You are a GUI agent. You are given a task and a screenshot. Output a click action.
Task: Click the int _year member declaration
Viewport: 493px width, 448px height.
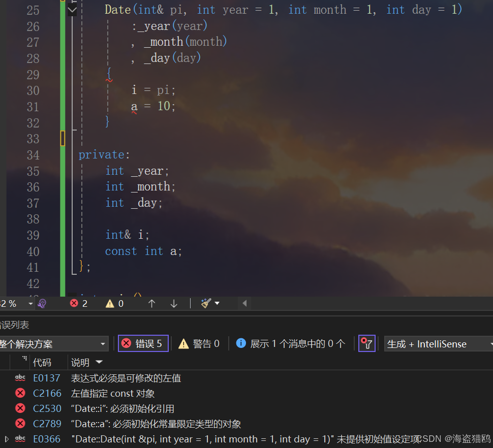[137, 171]
